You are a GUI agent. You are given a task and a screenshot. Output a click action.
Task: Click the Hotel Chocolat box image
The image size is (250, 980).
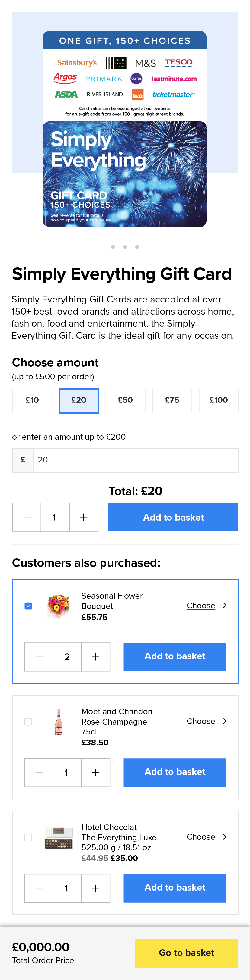coord(59,838)
